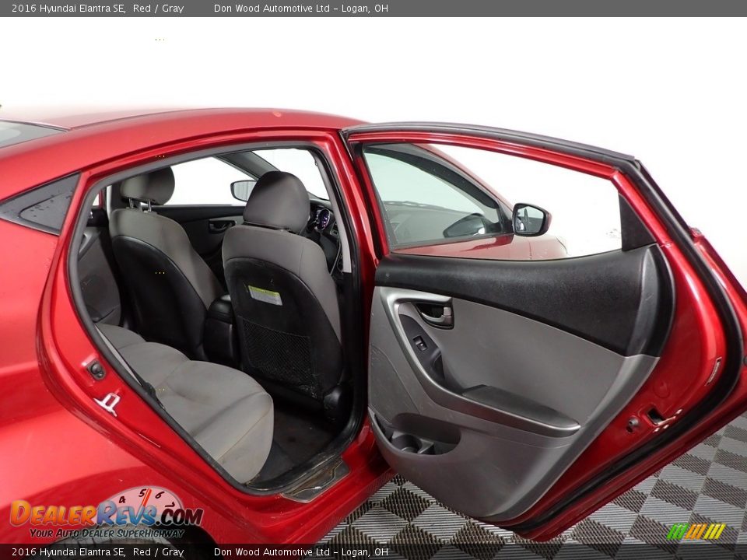This screenshot has width=747, height=560.
Task: Select the top caption bar
Action: pyautogui.click(x=373, y=8)
